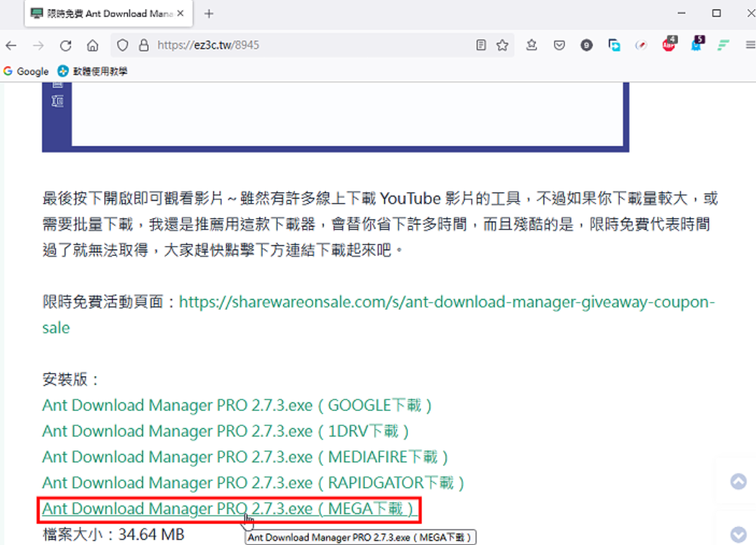Toggle reader view for this page
The image size is (756, 545).
pos(481,45)
